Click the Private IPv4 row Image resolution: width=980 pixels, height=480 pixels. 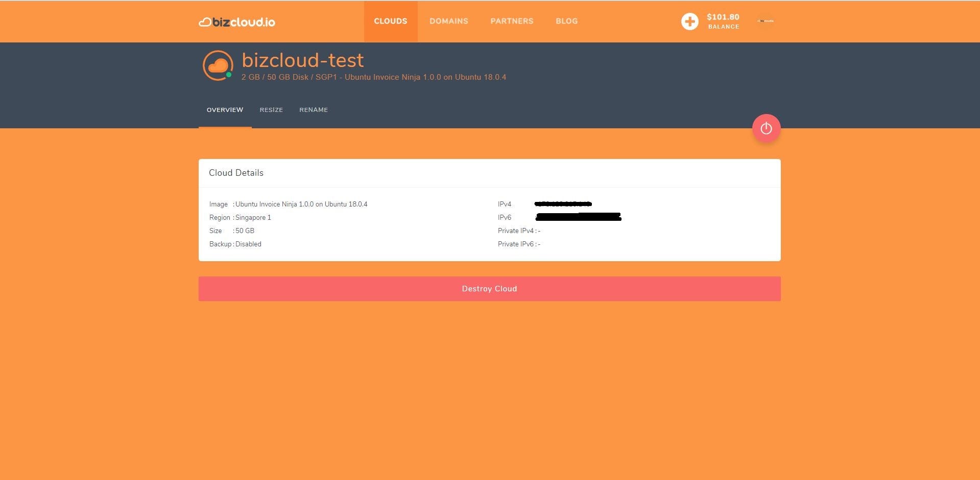519,231
